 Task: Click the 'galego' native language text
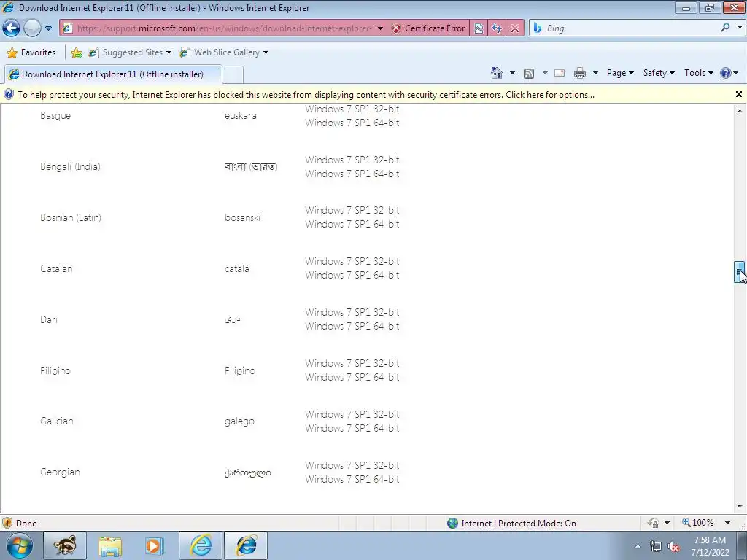coord(239,421)
